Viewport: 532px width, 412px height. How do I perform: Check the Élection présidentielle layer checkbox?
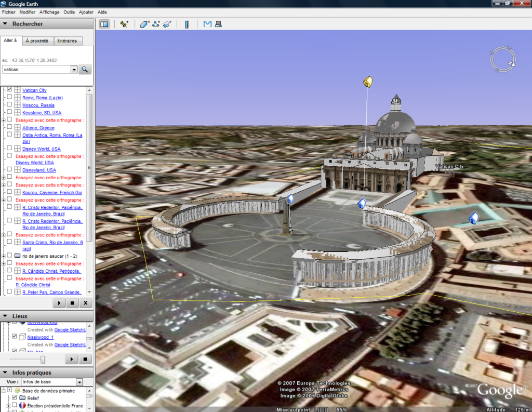[x=14, y=405]
